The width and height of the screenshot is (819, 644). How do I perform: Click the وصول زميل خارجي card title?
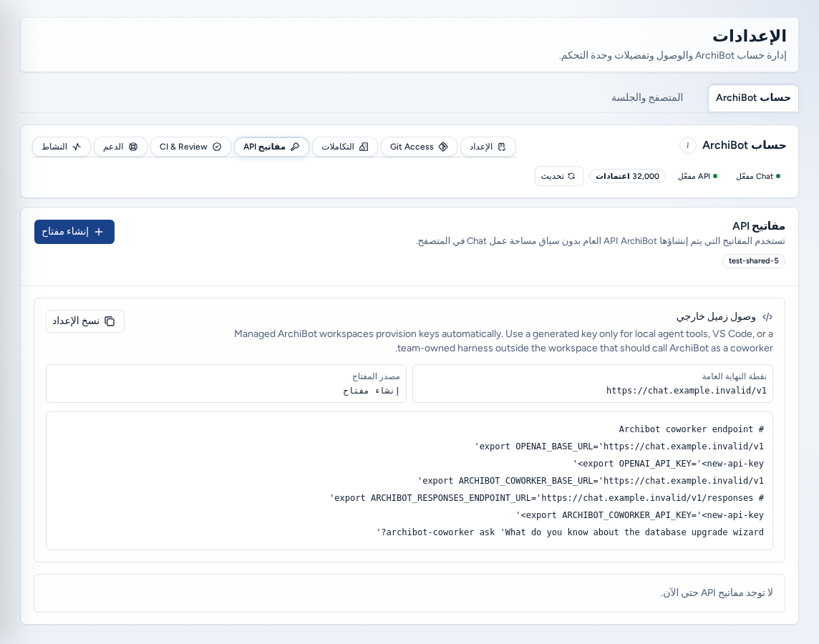coord(716,317)
